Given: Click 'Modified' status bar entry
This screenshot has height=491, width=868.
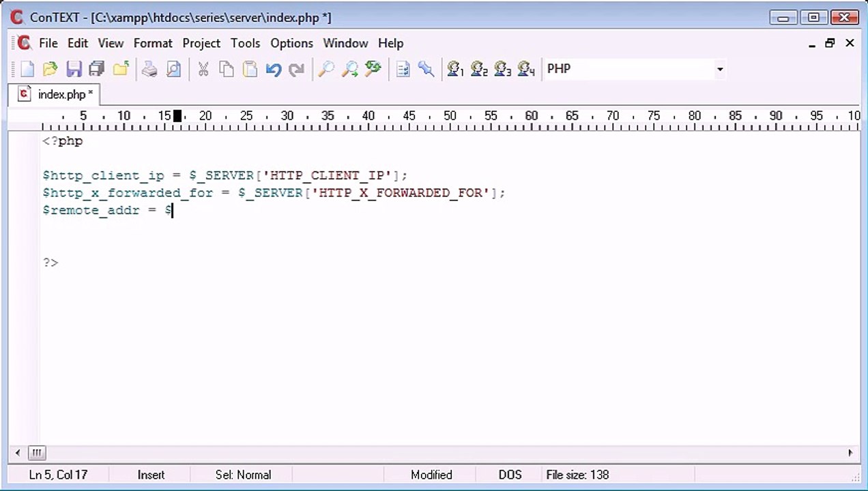Looking at the screenshot, I should coord(431,475).
